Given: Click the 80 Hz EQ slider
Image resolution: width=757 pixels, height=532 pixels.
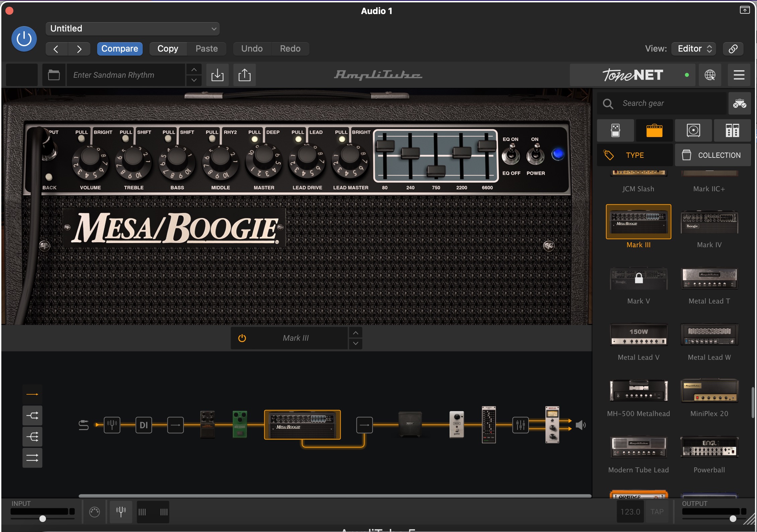Looking at the screenshot, I should [385, 146].
